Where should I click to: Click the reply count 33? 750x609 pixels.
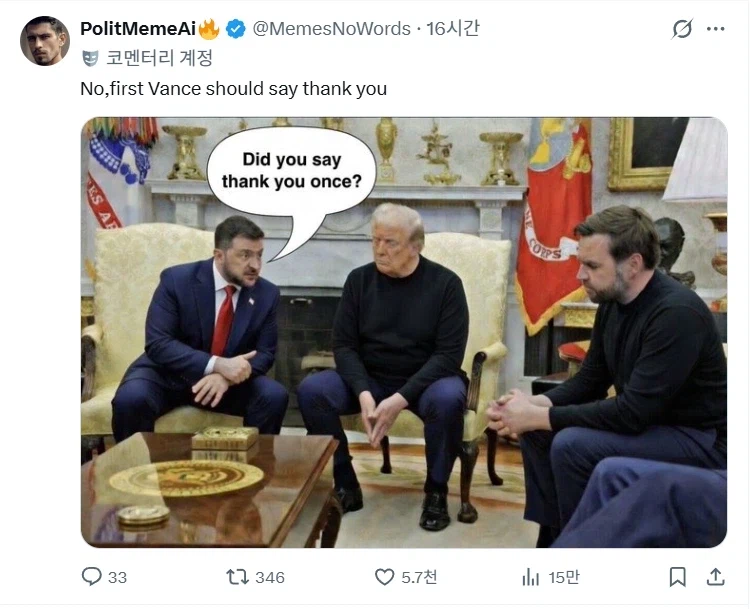(x=117, y=577)
